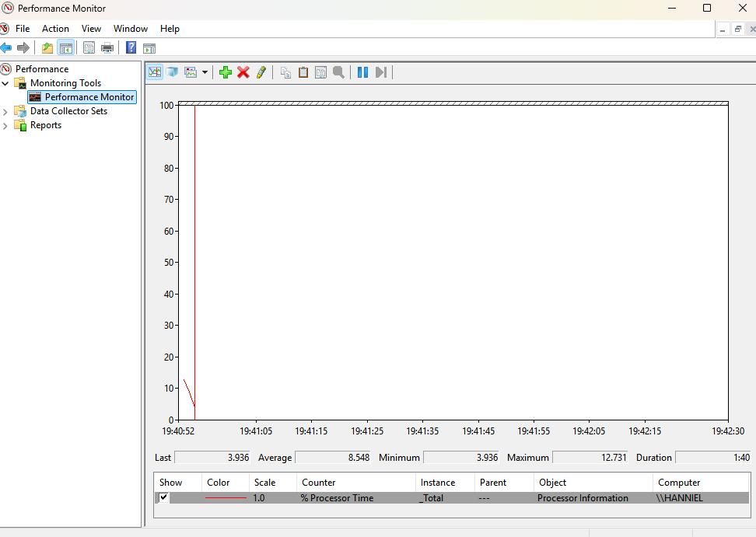Open the graph type dropdown arrow
756x537 pixels.
(x=205, y=72)
